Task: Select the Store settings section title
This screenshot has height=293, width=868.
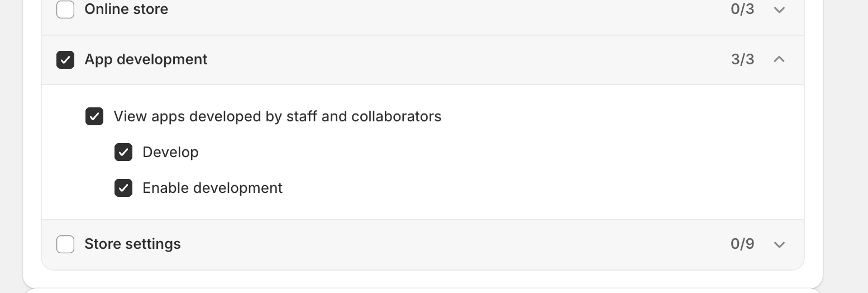Action: 132,244
